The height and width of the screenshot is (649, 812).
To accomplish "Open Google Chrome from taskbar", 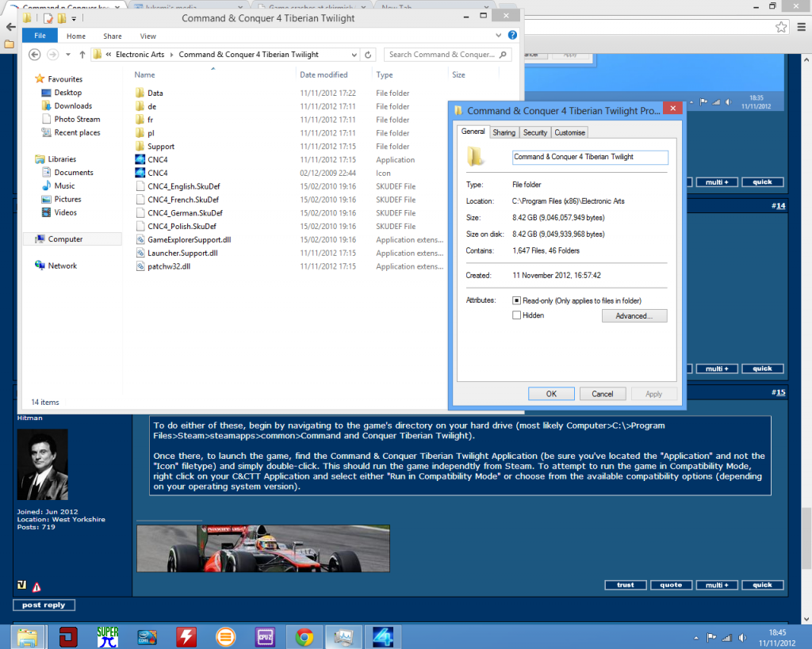I will click(x=304, y=636).
